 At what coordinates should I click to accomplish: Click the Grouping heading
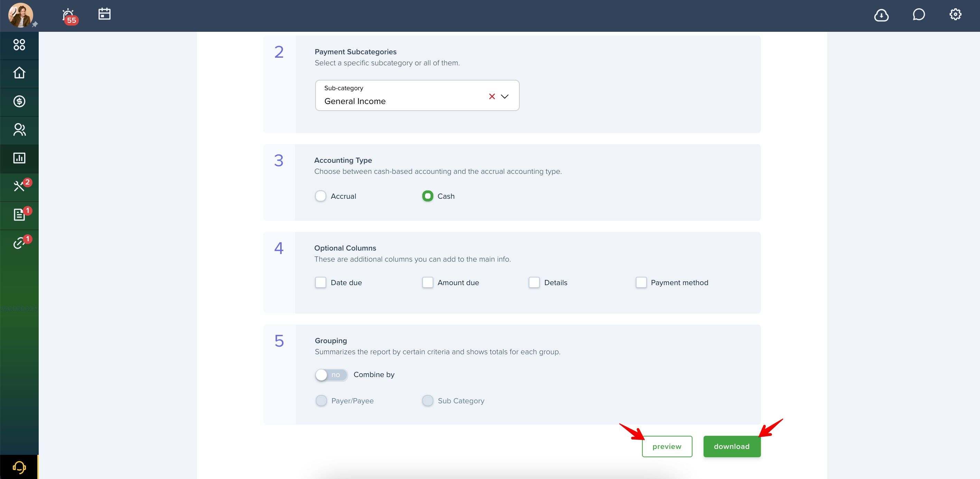331,341
